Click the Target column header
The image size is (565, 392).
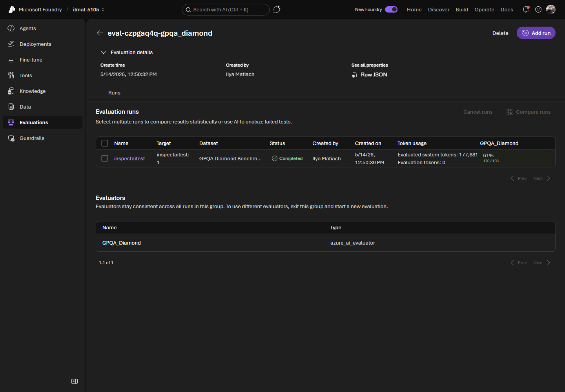tap(164, 143)
